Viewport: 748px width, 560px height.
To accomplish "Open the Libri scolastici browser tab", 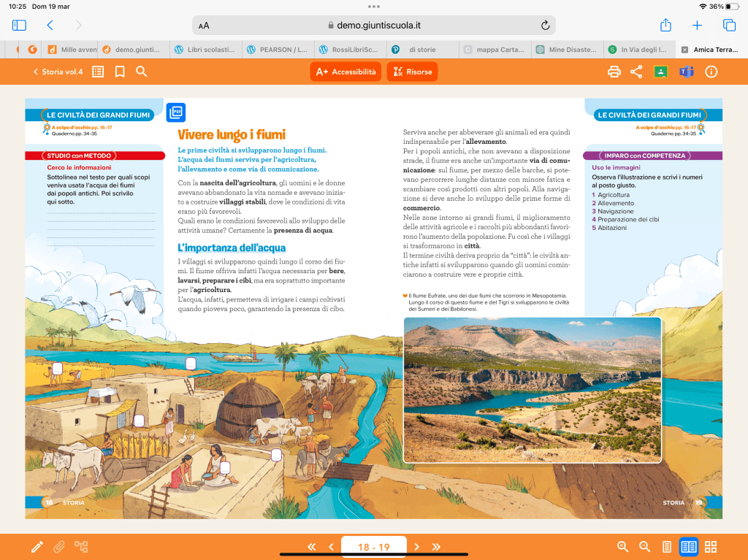I will 206,50.
